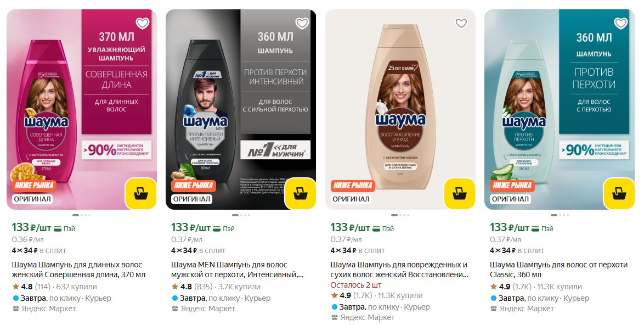This screenshot has height=325, width=644.
Task: Add Шаума MEN shampoo to cart
Action: [x=300, y=193]
